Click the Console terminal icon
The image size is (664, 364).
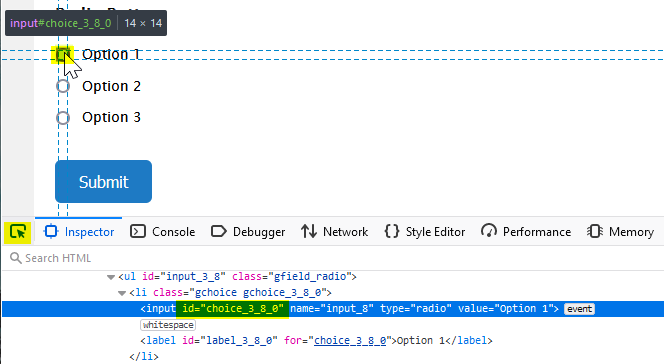pos(138,232)
